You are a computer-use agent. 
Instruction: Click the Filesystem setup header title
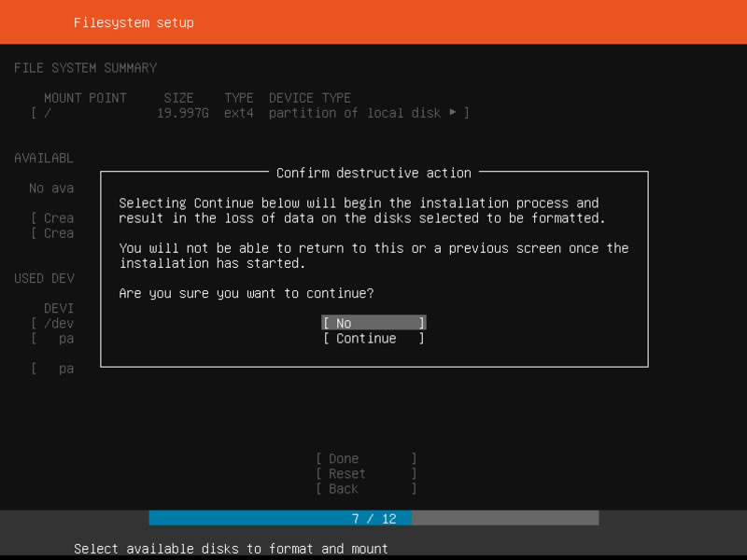pyautogui.click(x=134, y=22)
